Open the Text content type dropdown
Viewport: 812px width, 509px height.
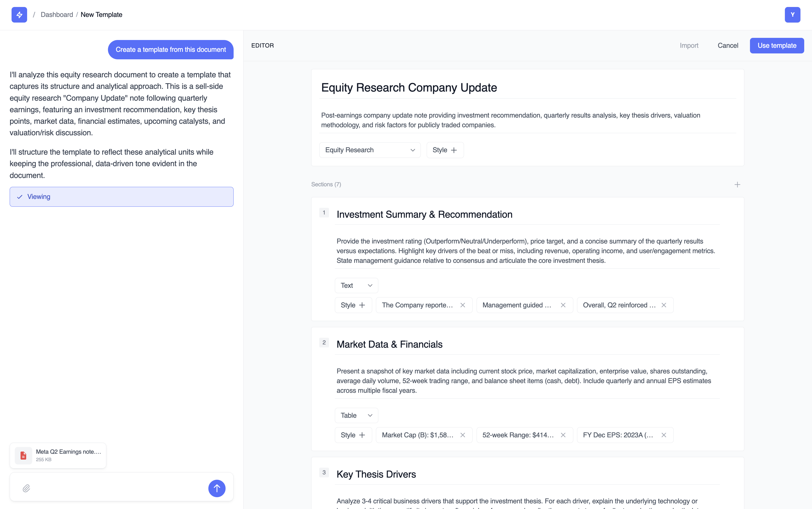click(x=356, y=285)
